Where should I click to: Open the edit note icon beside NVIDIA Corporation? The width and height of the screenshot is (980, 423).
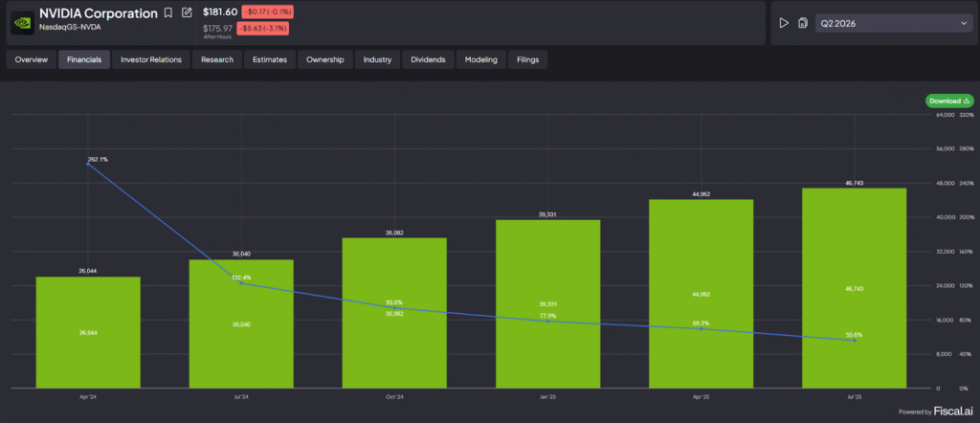coord(187,12)
